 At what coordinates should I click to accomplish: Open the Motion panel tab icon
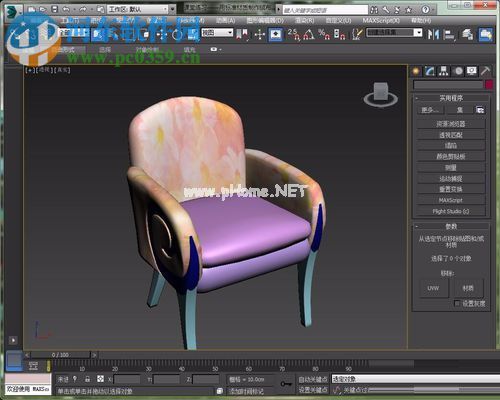[458, 71]
